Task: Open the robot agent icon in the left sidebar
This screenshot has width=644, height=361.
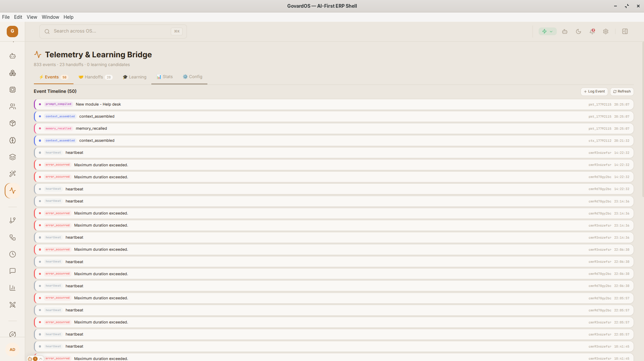Action: coord(12,56)
